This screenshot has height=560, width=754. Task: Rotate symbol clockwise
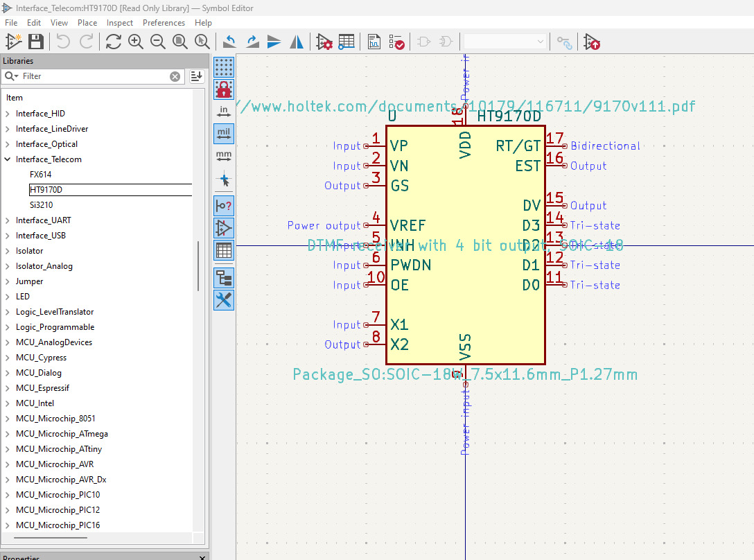pyautogui.click(x=252, y=42)
